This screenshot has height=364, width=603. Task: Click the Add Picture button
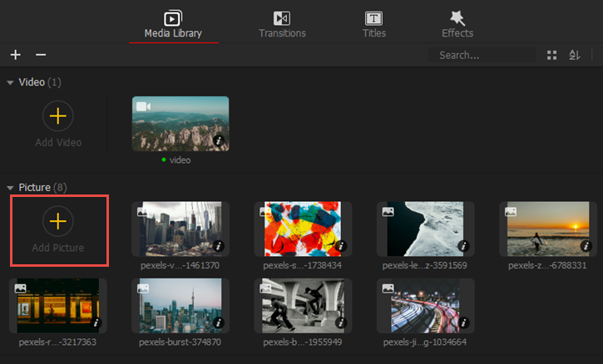coord(58,229)
